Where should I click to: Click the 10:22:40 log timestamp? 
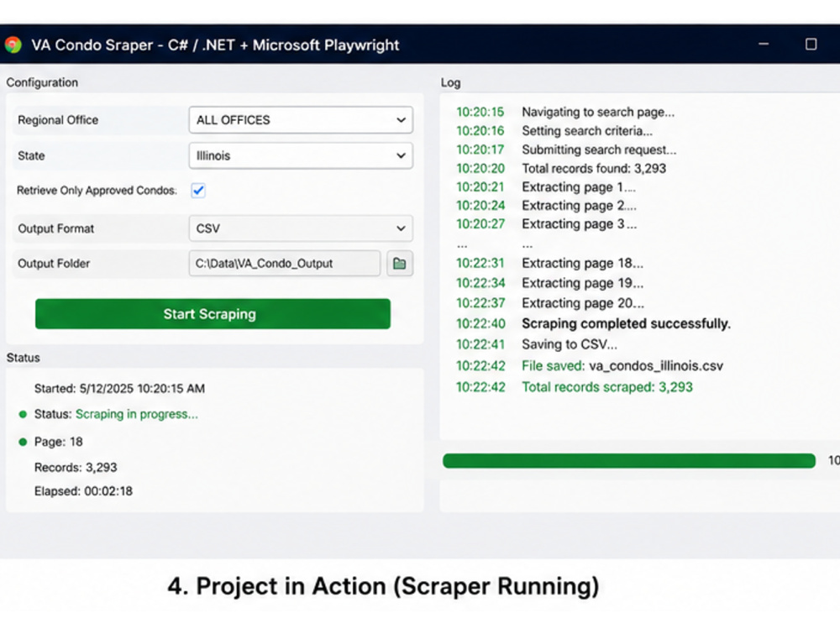click(x=480, y=323)
